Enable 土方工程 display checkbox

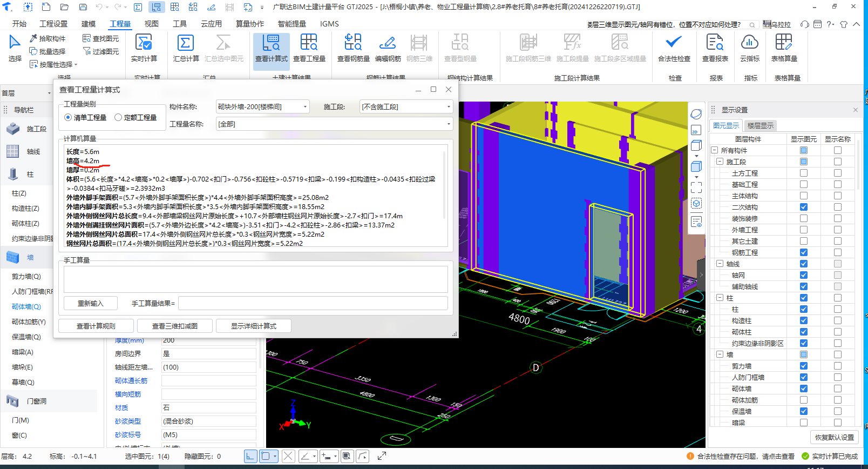point(804,173)
